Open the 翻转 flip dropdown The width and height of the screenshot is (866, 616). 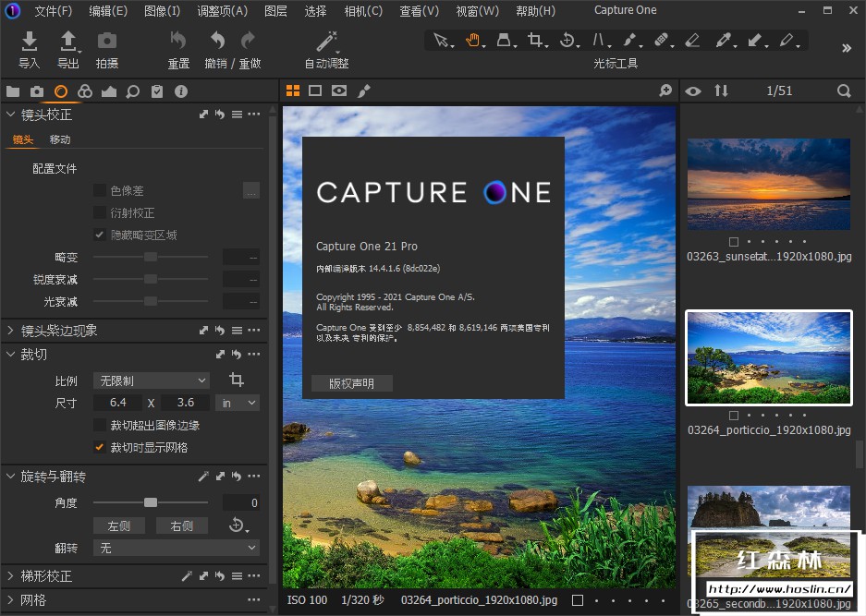176,548
